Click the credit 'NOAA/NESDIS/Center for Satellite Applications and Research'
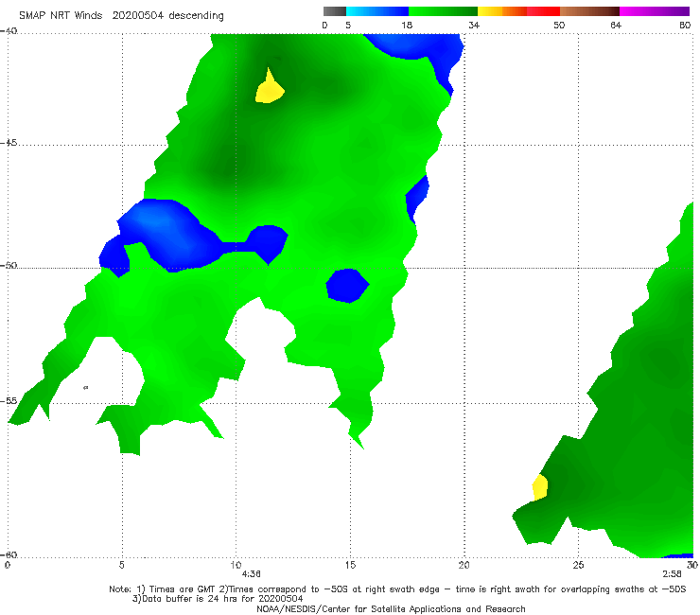The width and height of the screenshot is (700, 615). pyautogui.click(x=391, y=609)
